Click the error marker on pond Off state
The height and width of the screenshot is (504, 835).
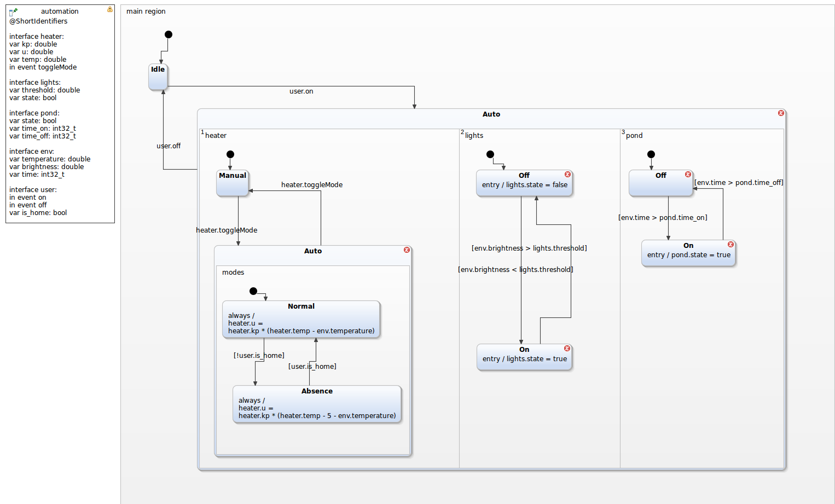tap(688, 175)
